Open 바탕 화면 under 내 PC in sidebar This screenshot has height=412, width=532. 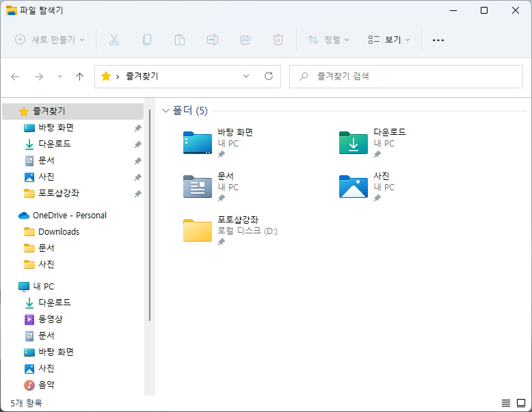tap(56, 352)
